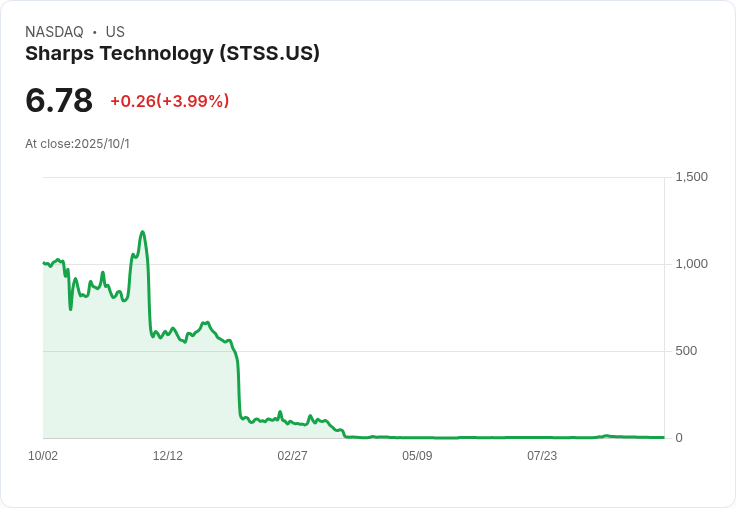Click the highest peak of the price line
736x508 pixels.
pyautogui.click(x=143, y=232)
